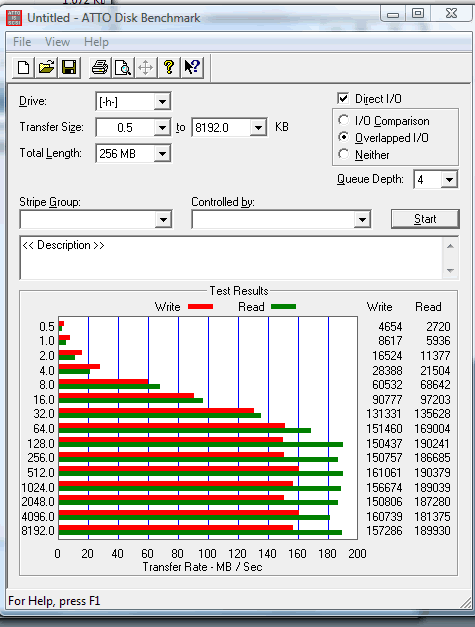475x627 pixels.
Task: Select the Neither radio button
Action: (x=343, y=154)
